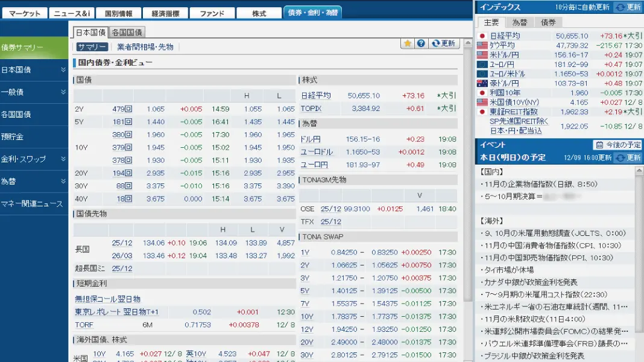The width and height of the screenshot is (644, 362).
Task: Open the 30Y bond 88回 link
Action: 124,186
